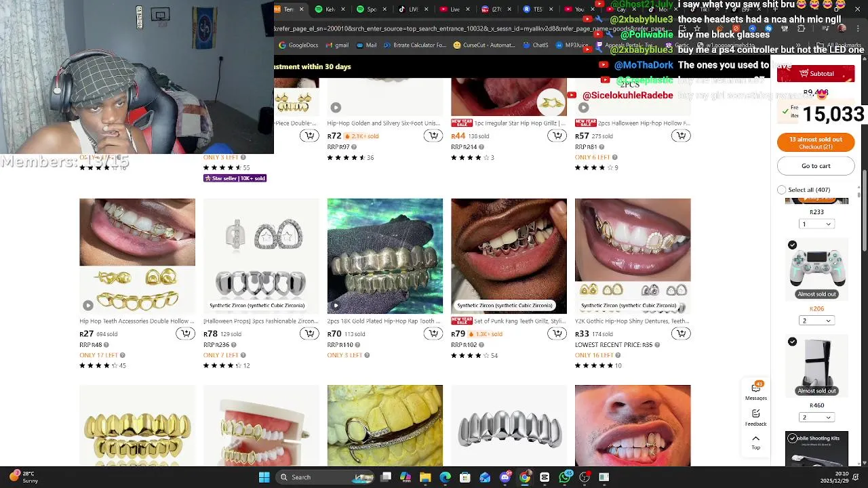Click the Star seller 10K+ sold badge

[235, 178]
